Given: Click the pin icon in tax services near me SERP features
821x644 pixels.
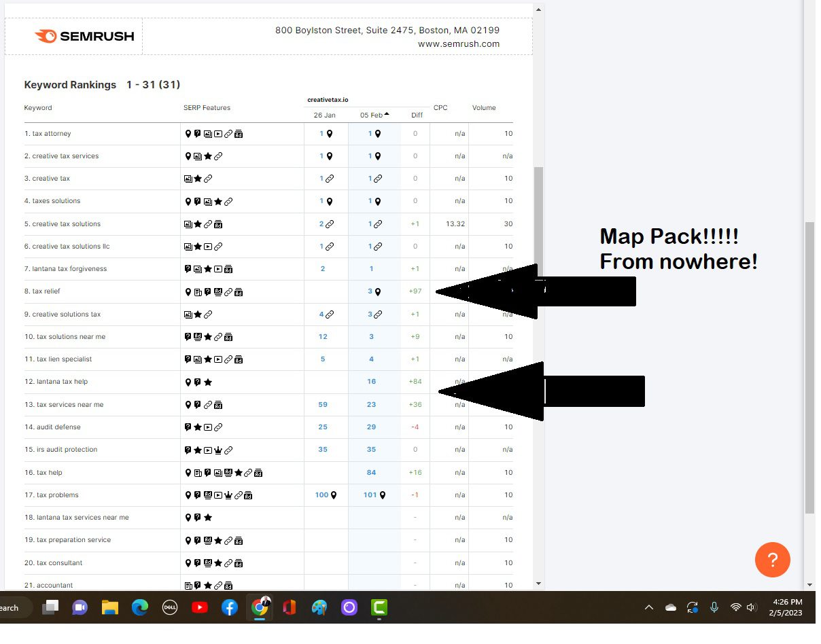Looking at the screenshot, I should coord(188,405).
